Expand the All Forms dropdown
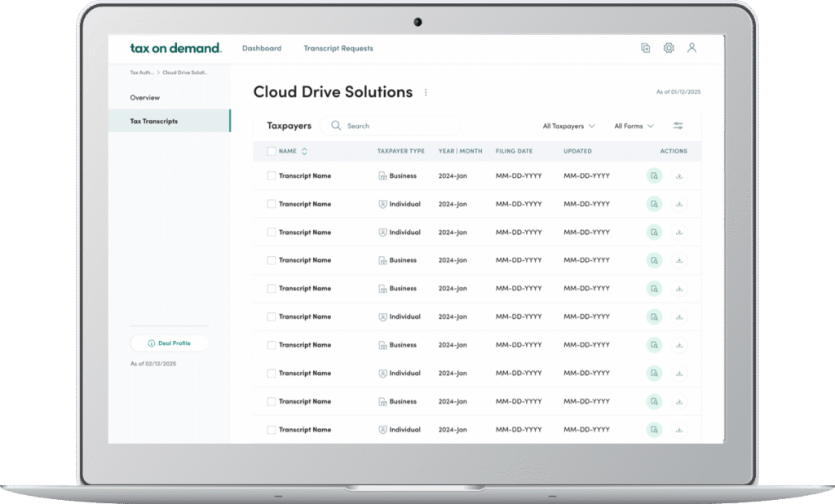 coord(634,126)
